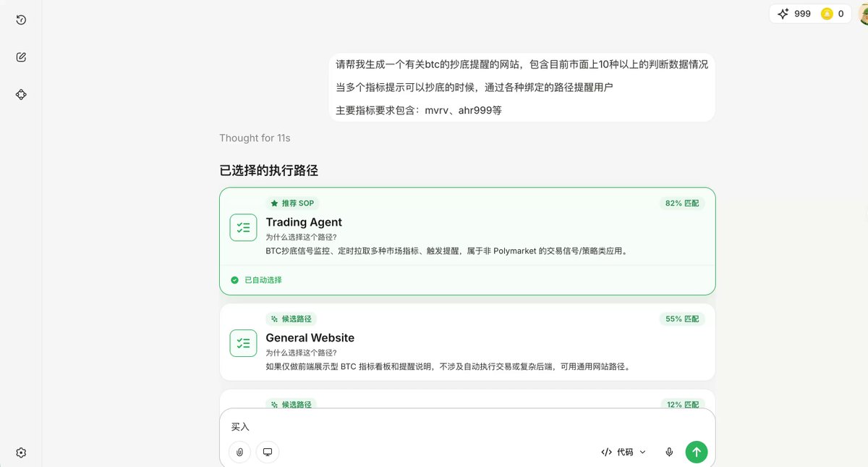Click the 82% 匹配 badge

[x=682, y=203]
